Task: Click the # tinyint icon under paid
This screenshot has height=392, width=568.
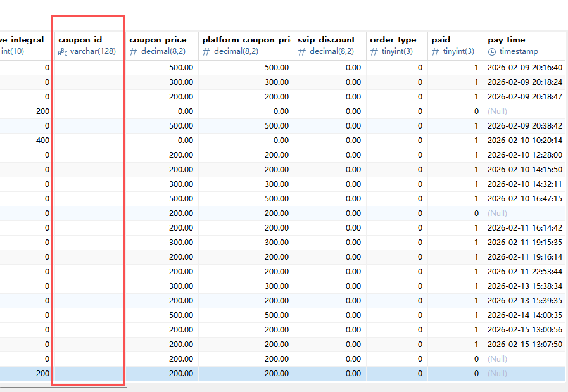Action: [x=435, y=52]
